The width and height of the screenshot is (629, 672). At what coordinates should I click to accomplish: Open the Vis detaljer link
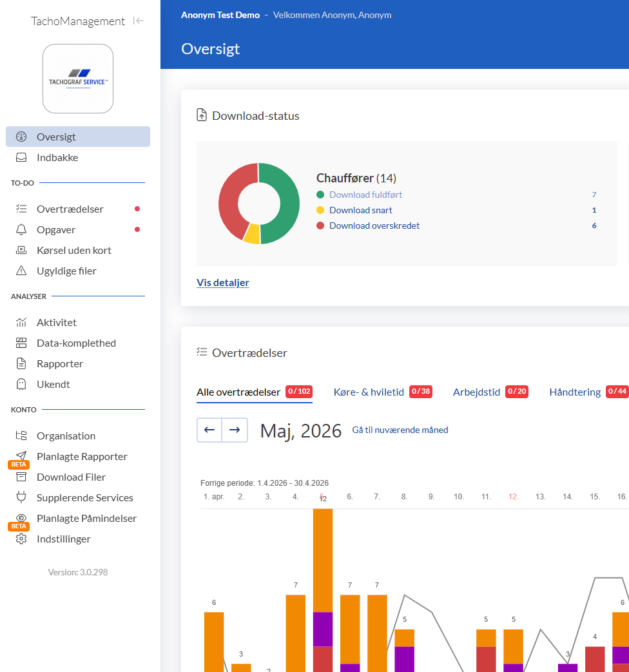coord(222,282)
